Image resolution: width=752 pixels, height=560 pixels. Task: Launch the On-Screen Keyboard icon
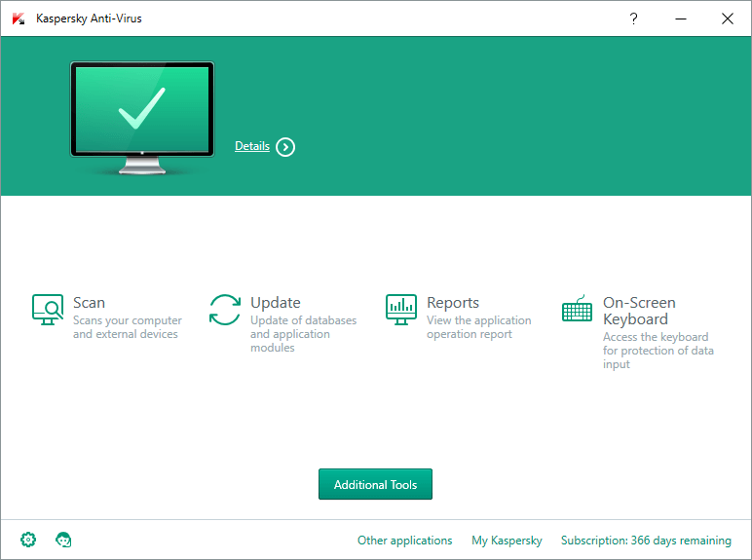pyautogui.click(x=578, y=310)
